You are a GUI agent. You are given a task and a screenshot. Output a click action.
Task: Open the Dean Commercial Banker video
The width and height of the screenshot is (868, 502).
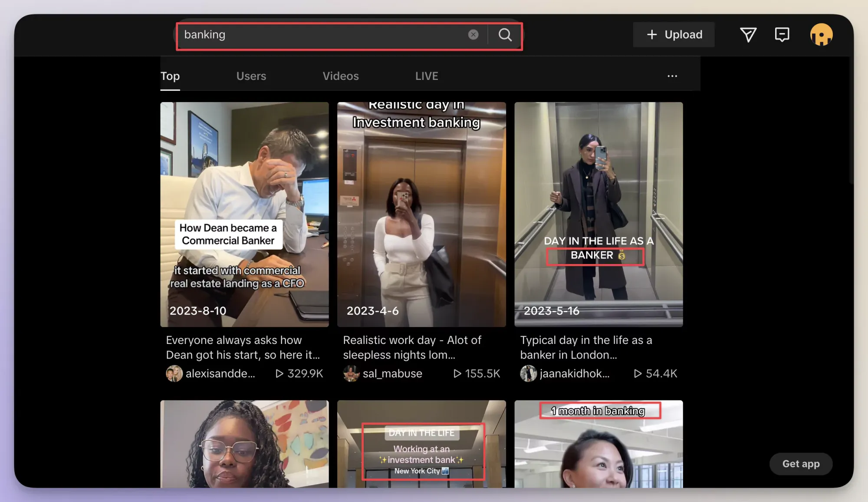click(x=244, y=215)
